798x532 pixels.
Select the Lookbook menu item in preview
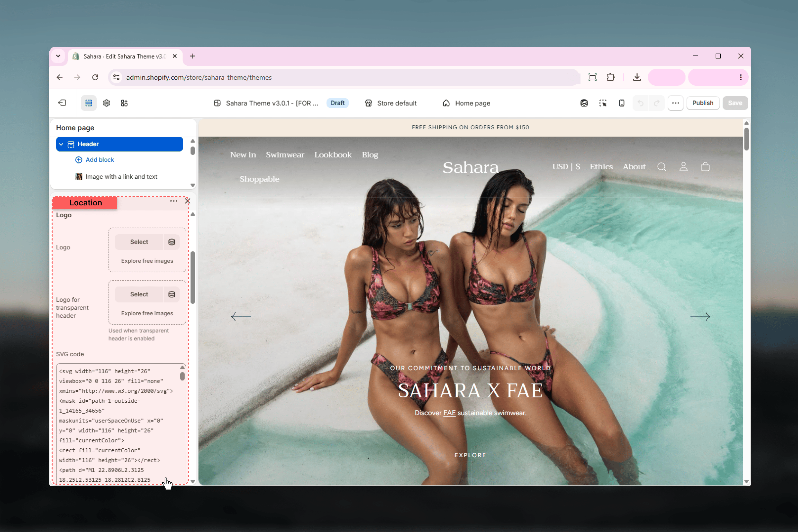333,155
